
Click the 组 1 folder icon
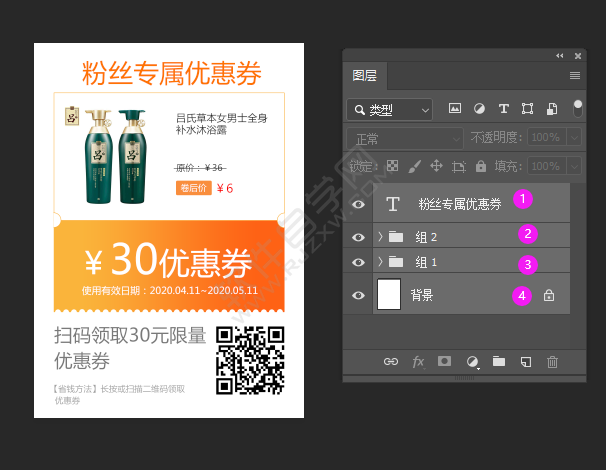(x=396, y=262)
